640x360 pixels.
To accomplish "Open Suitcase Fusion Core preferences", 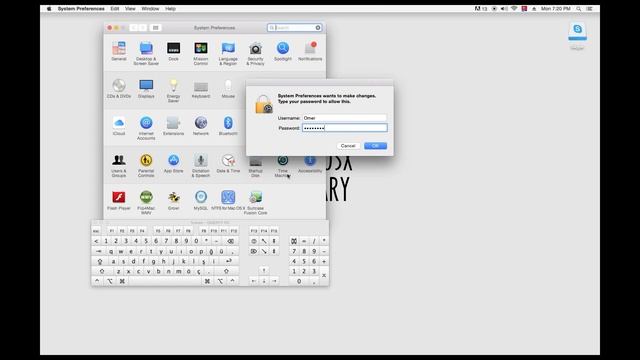I will 256,202.
